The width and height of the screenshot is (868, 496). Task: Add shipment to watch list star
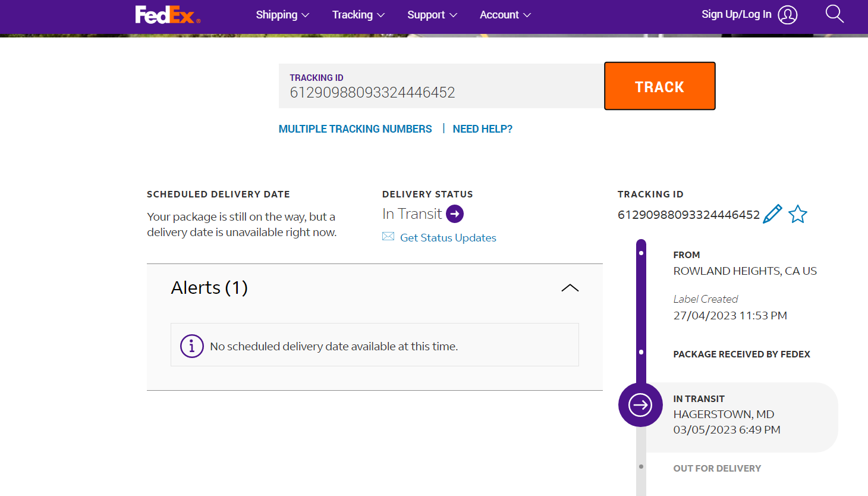(798, 214)
